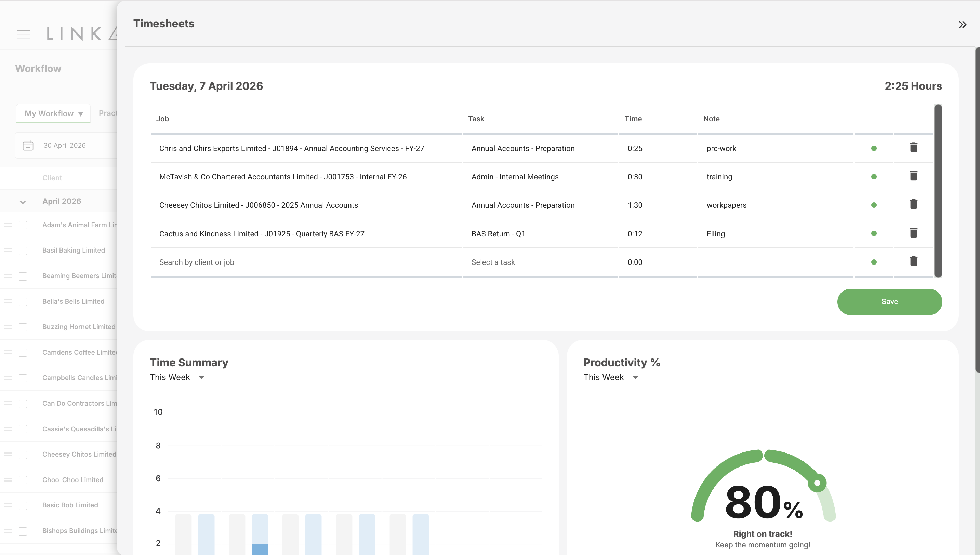Click the 30 April 2026 date field
This screenshot has height=555, width=980.
[67, 145]
